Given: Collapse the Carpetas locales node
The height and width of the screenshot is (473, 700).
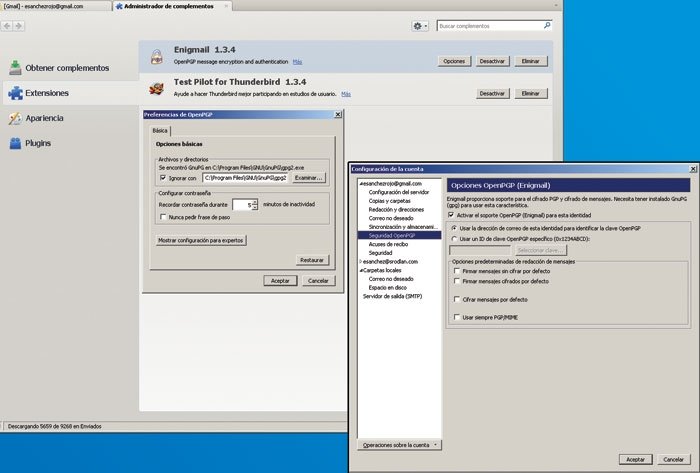Looking at the screenshot, I should 361,270.
